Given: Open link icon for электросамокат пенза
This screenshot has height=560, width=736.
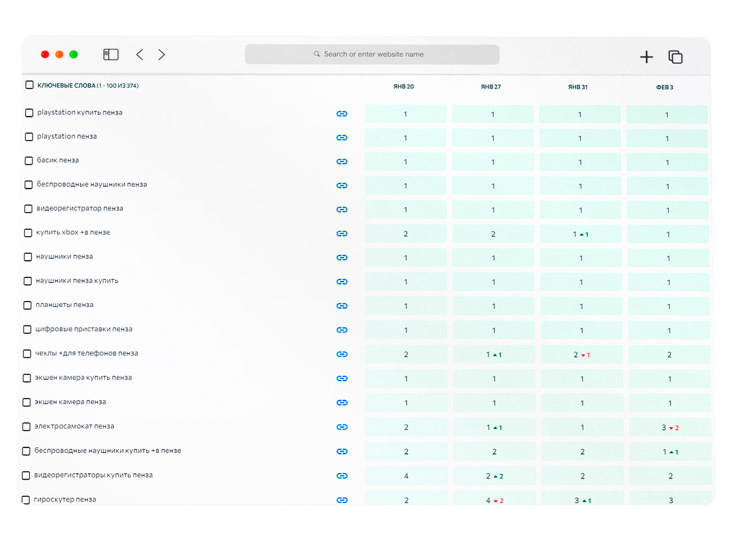Looking at the screenshot, I should click(342, 427).
